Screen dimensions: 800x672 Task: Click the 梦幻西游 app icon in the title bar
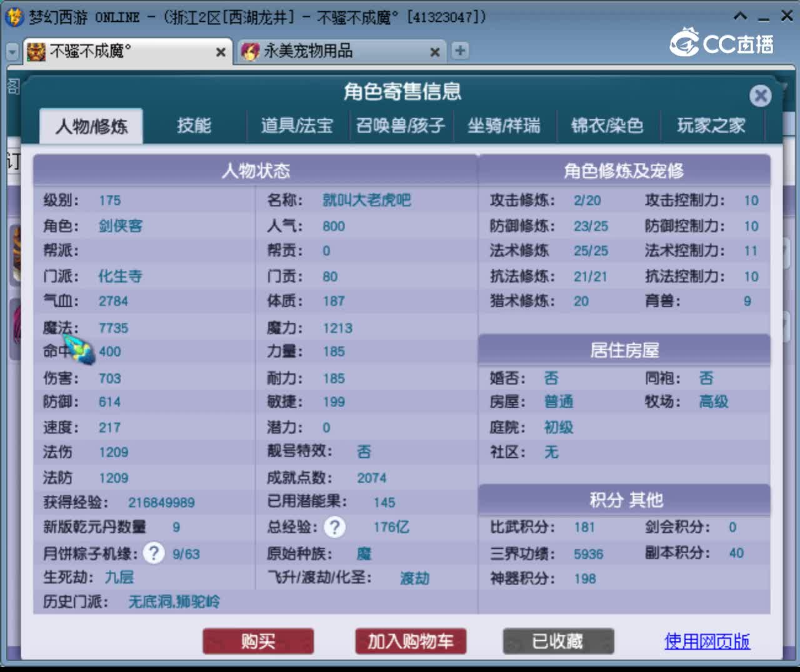[14, 17]
